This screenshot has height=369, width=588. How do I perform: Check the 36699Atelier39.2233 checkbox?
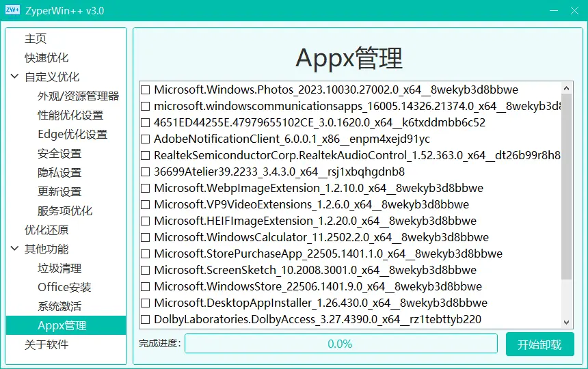tap(145, 172)
